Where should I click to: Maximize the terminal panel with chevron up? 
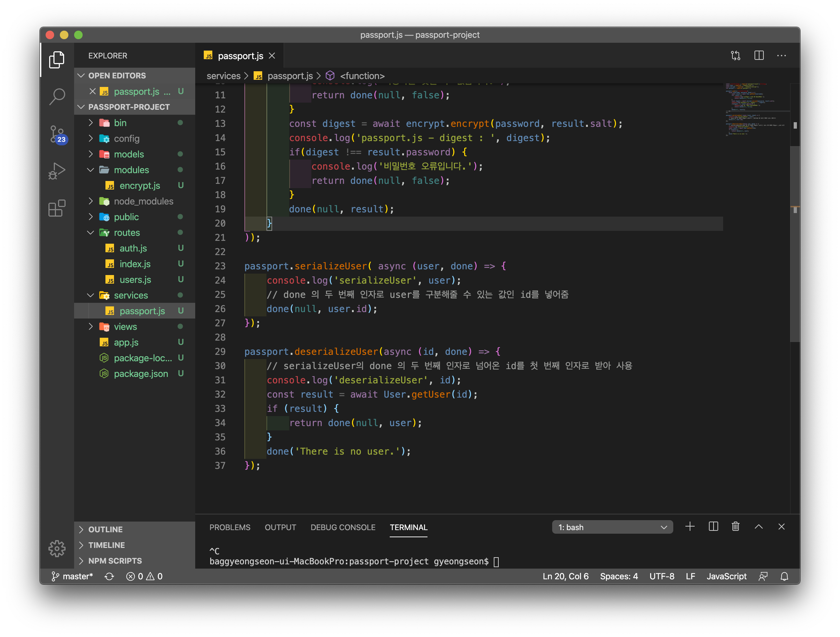pyautogui.click(x=758, y=527)
